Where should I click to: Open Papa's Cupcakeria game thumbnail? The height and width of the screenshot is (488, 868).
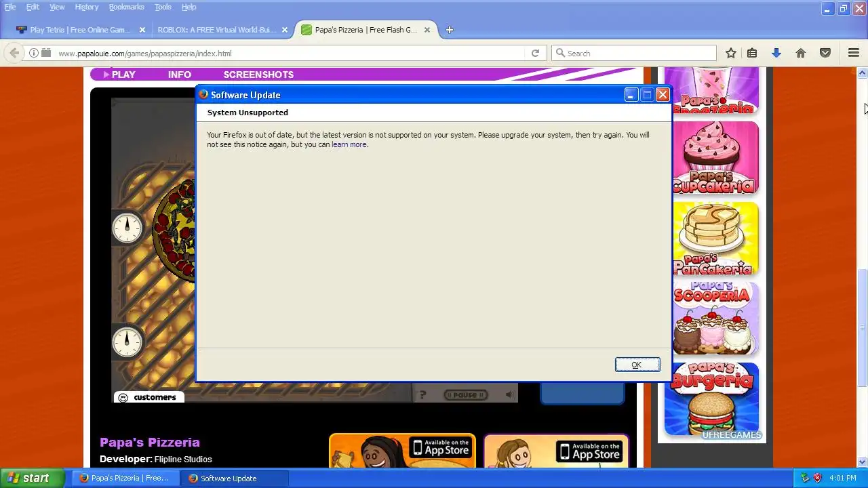(x=715, y=157)
